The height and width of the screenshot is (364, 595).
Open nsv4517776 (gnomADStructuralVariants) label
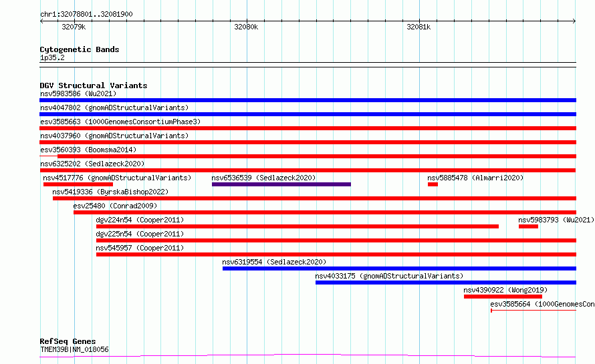[x=117, y=178]
